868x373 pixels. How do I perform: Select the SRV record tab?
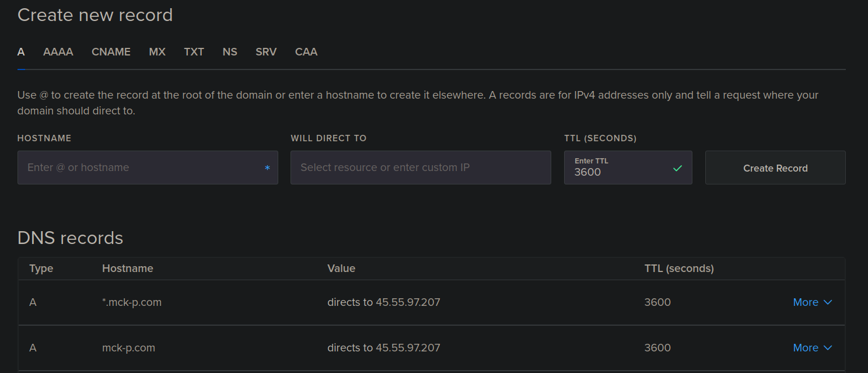click(266, 52)
